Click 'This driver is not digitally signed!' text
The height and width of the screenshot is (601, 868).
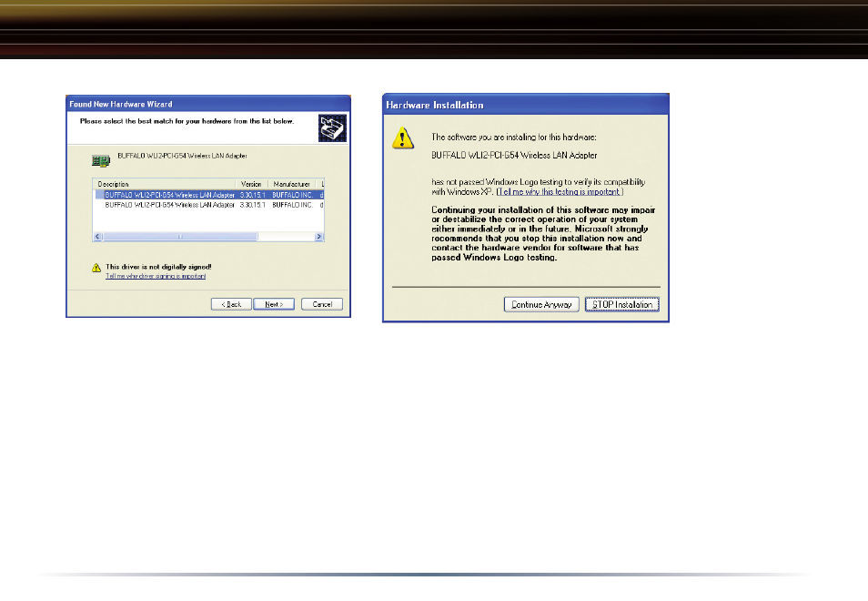(x=159, y=267)
